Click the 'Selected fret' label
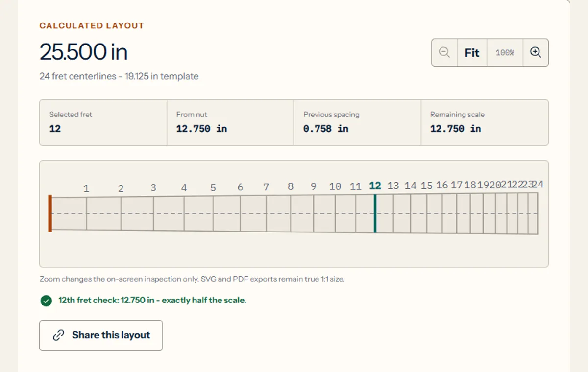 point(71,115)
